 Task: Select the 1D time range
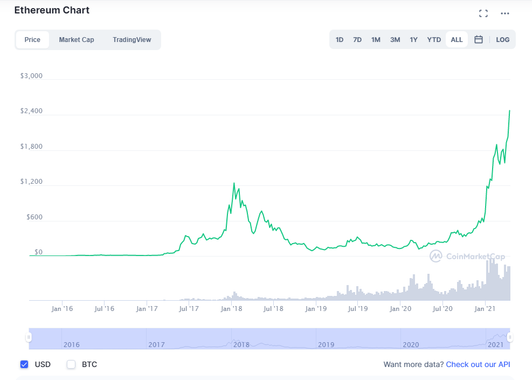point(340,40)
